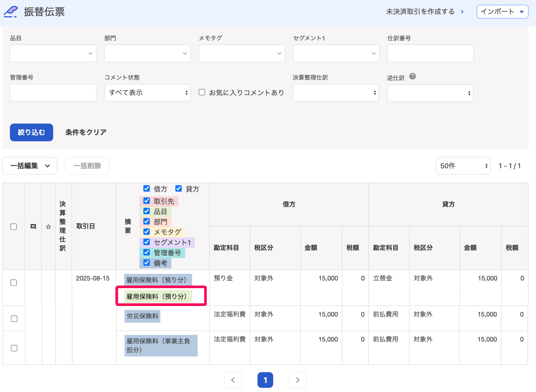The image size is (536, 392).
Task: Open the 逆仕訳 filter dropdown
Action: pos(430,93)
